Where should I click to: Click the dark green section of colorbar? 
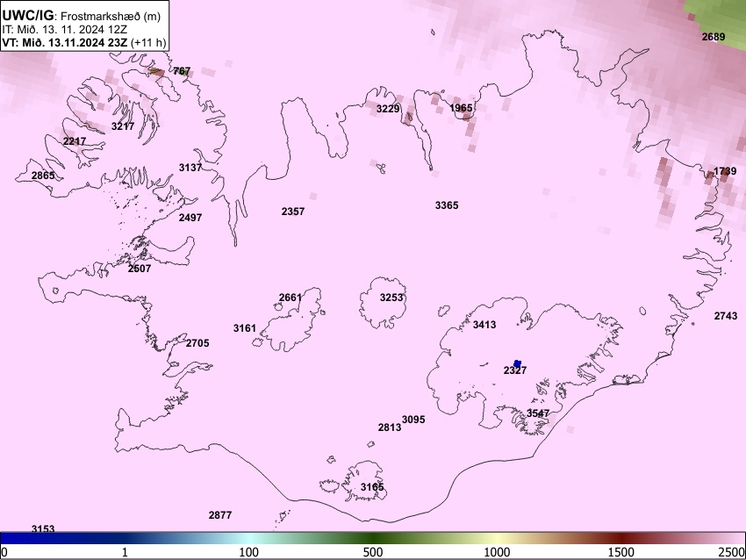373,539
